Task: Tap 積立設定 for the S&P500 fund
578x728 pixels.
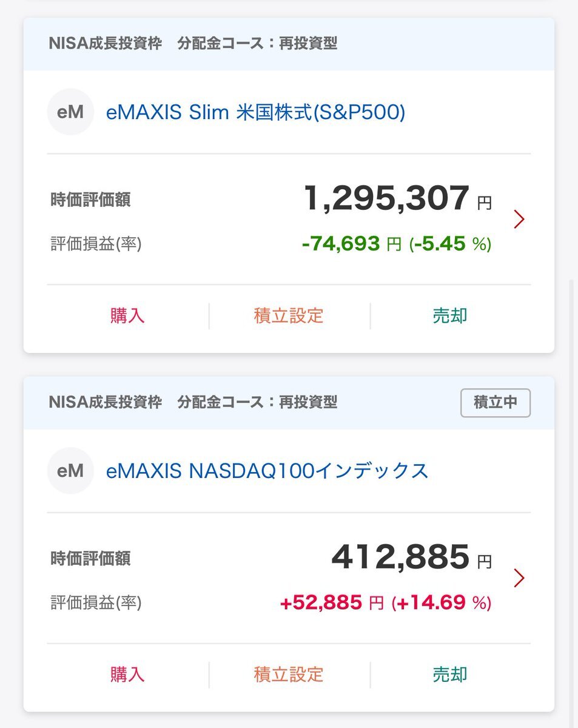Action: [x=289, y=315]
